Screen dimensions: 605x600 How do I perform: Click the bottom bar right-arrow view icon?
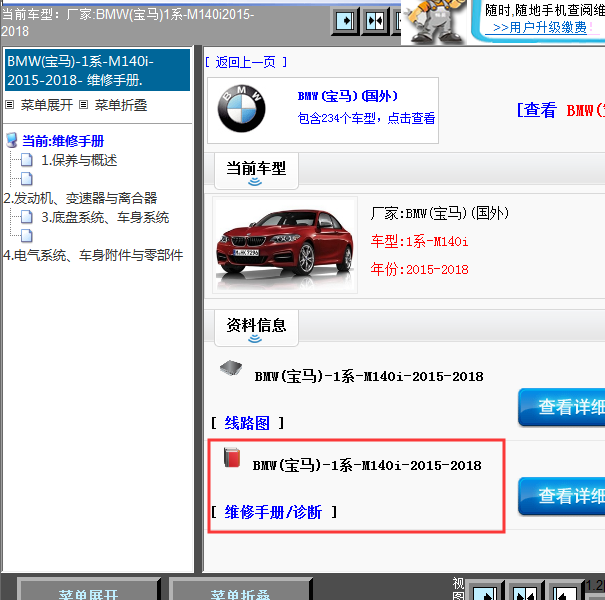(x=485, y=590)
